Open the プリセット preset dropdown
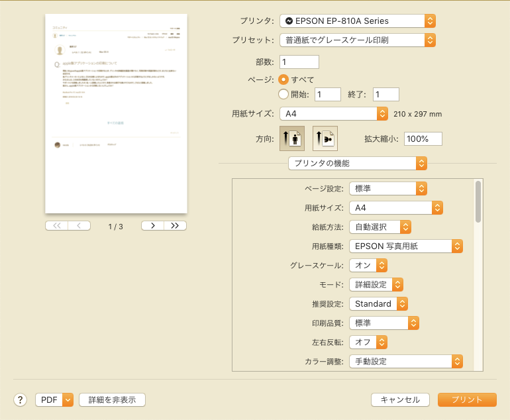The height and width of the screenshot is (420, 510). click(x=357, y=40)
